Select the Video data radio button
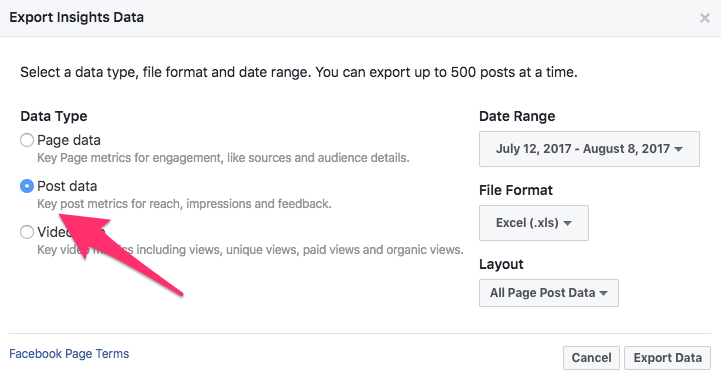This screenshot has height=377, width=721. pyautogui.click(x=27, y=232)
